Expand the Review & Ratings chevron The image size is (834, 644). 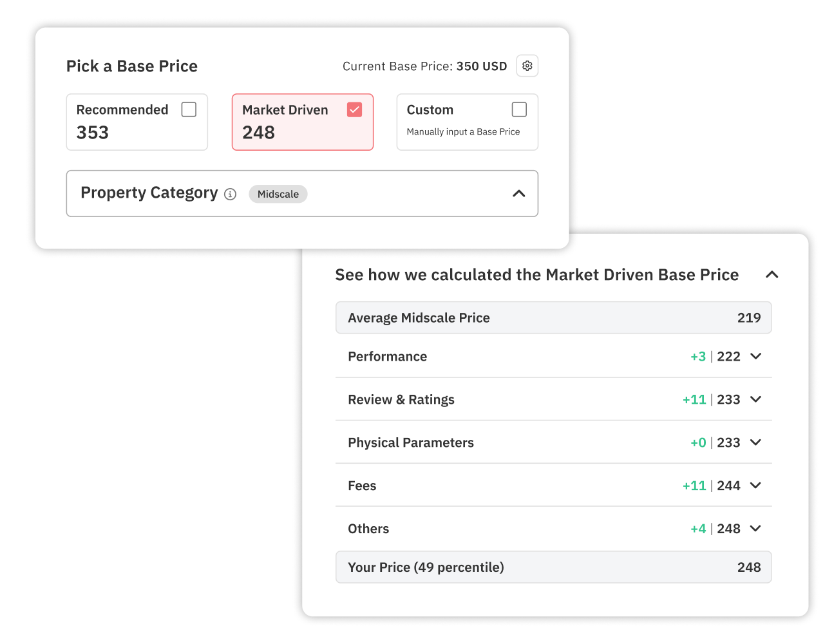(756, 399)
